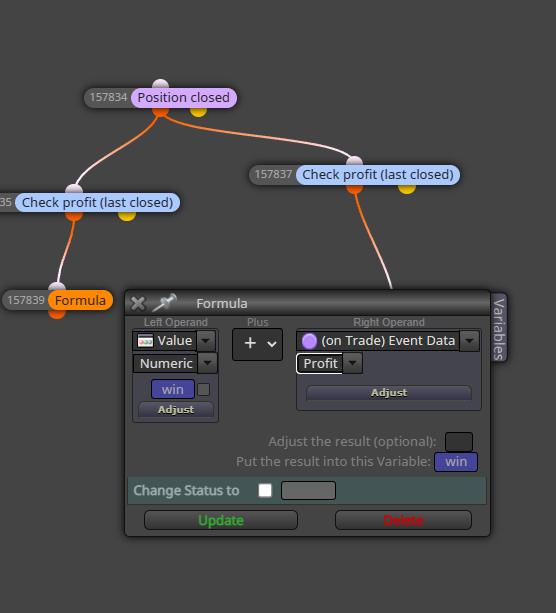Click top input connector of Formula node
This screenshot has height=613, width=556.
click(57, 287)
